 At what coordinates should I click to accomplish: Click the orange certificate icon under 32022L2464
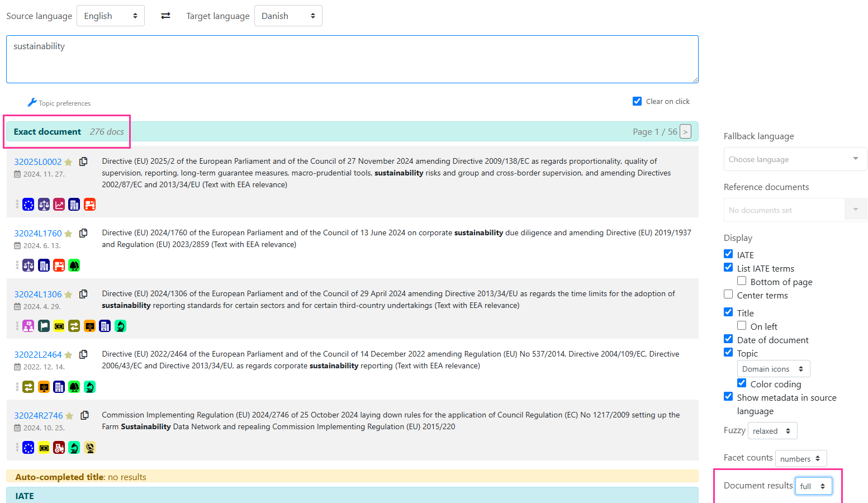click(44, 387)
